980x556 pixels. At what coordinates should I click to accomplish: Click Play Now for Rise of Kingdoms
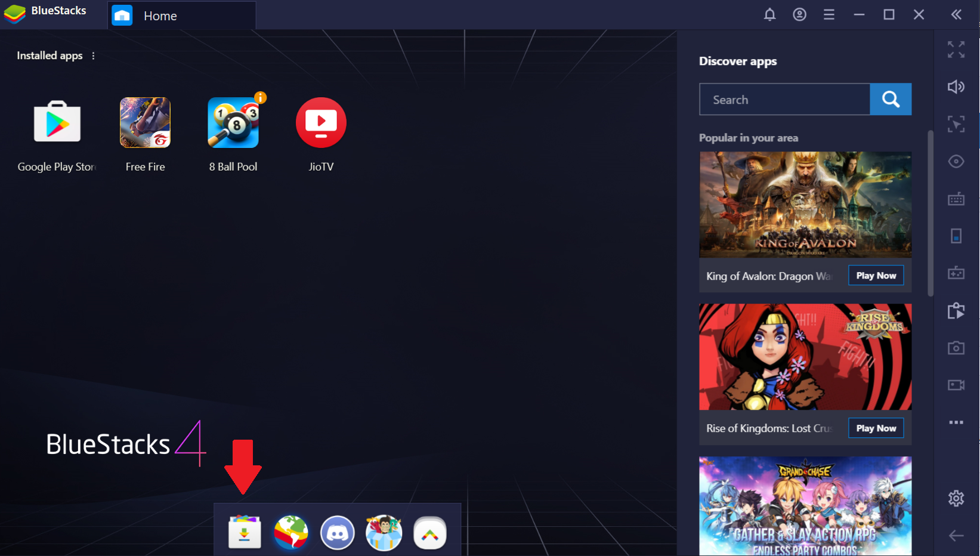click(876, 428)
